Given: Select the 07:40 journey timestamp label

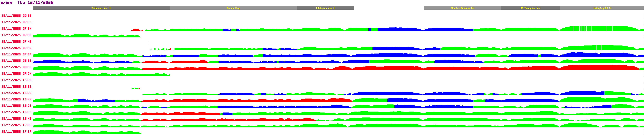Looking at the screenshot, I should [x=16, y=35].
